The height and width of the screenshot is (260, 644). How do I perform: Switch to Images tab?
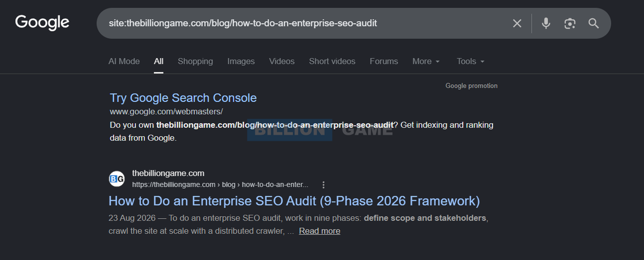pos(241,61)
